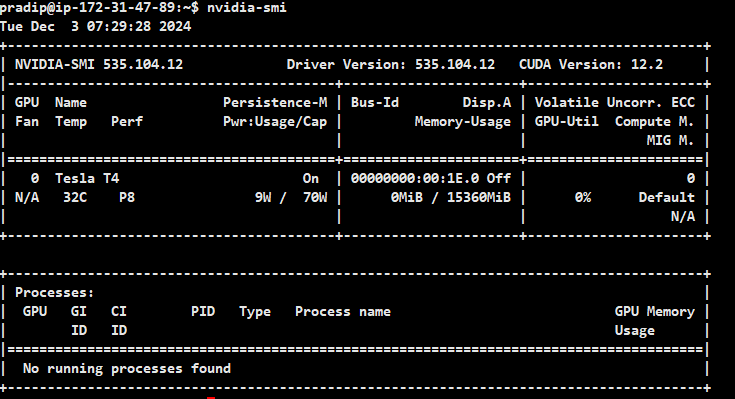
Task: Click 'No running processes found' message
Action: tap(127, 369)
